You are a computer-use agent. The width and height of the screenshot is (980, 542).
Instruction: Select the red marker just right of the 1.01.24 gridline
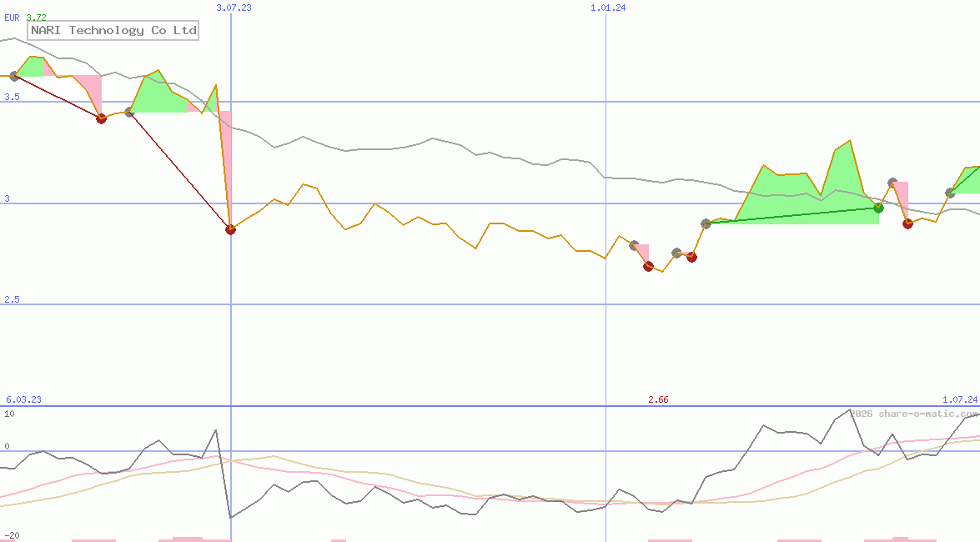coord(648,267)
